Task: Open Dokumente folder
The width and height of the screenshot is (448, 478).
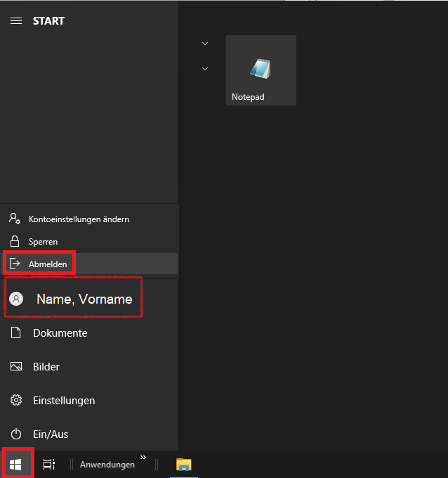Action: (89, 333)
